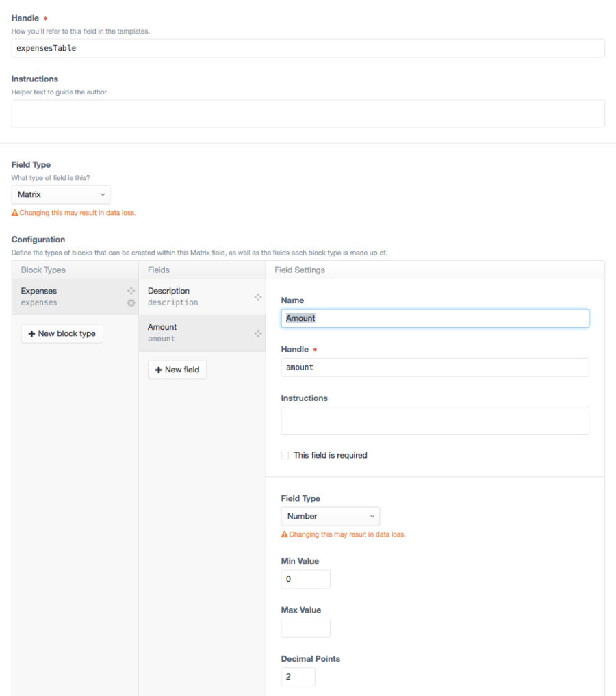Open the Matrix field type dropdown
Screen dimensions: 616x696
61,194
